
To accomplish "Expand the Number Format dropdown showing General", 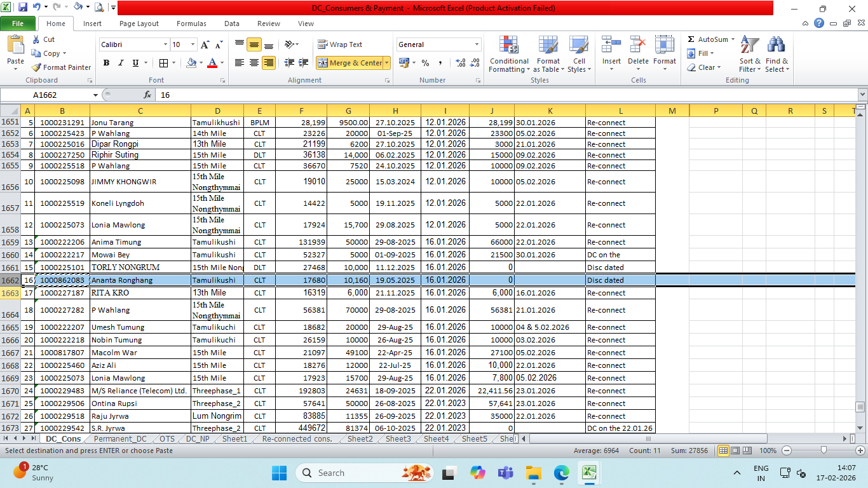I will [477, 44].
